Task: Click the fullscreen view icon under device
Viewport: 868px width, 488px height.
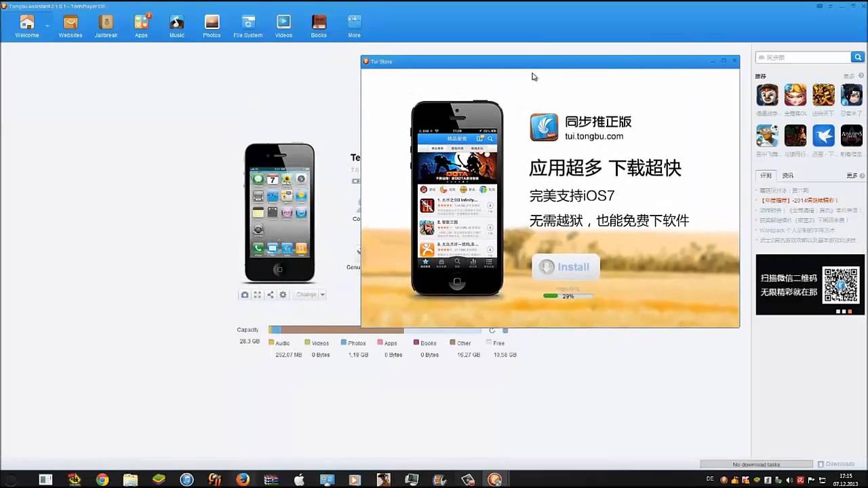Action: (258, 294)
